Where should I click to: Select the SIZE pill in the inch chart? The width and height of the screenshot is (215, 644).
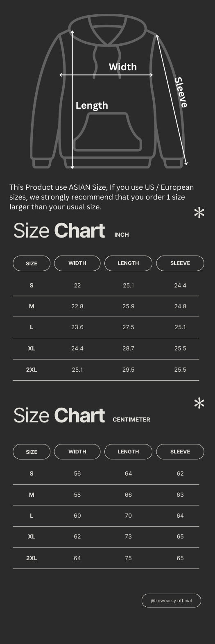(32, 263)
